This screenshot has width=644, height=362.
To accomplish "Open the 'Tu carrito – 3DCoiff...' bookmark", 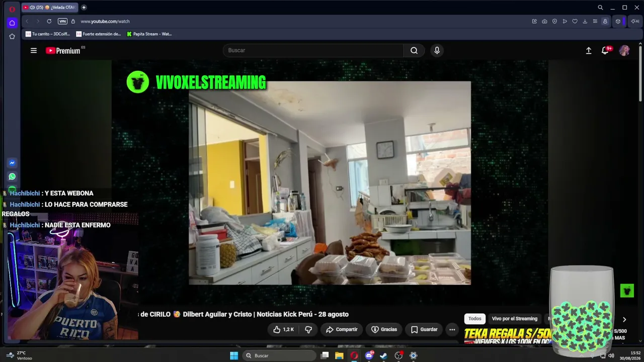I will pos(48,34).
